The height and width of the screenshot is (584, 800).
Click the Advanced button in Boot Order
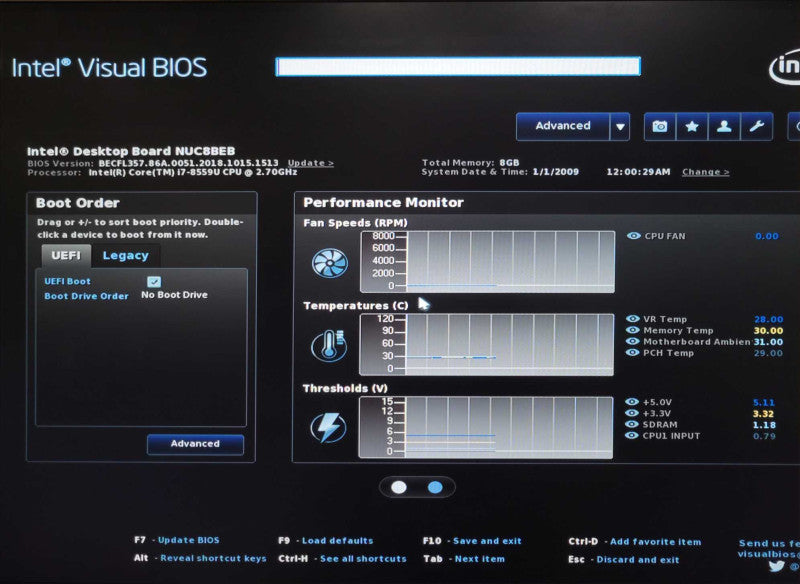click(195, 444)
